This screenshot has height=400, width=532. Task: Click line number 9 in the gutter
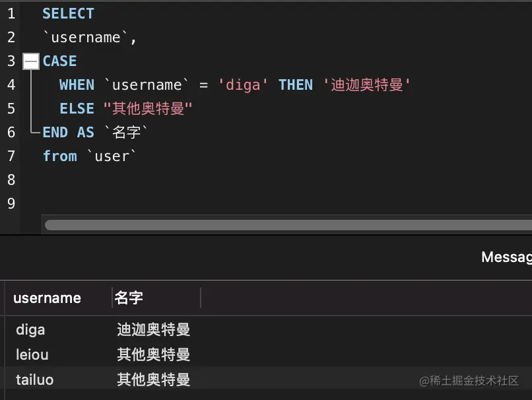[11, 203]
